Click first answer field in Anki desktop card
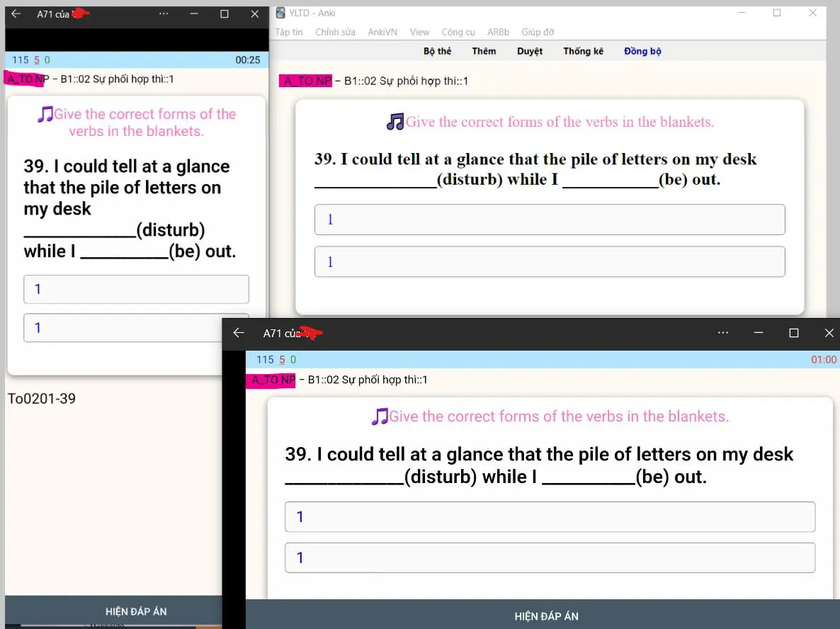The image size is (840, 629). pos(550,220)
